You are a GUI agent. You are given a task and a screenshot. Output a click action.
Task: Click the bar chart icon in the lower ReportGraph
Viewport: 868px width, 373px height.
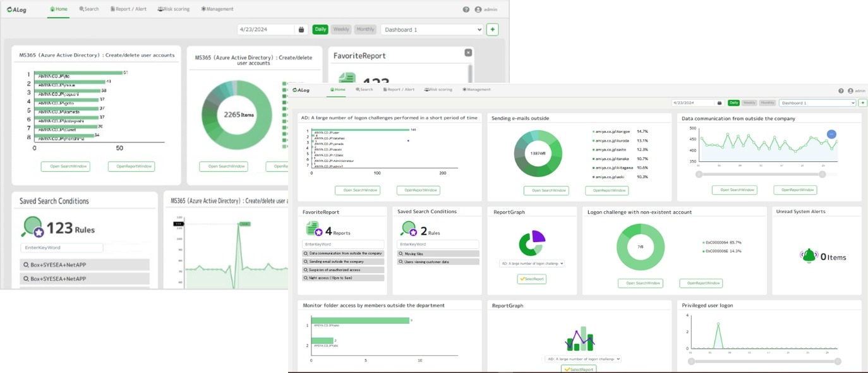(581, 340)
